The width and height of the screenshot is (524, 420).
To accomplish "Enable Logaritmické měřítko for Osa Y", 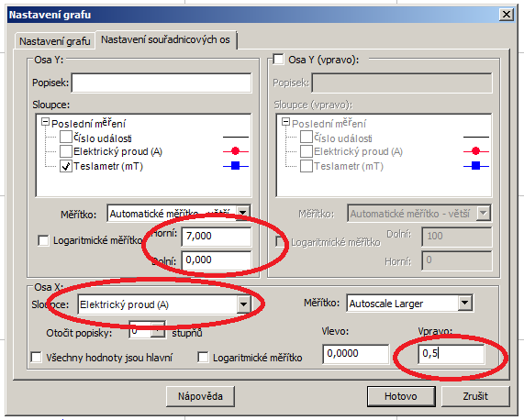I will 43,240.
